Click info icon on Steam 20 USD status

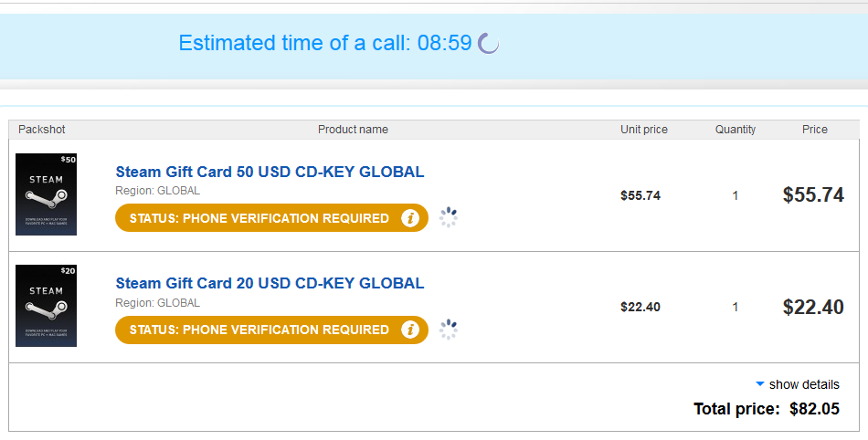coord(411,330)
